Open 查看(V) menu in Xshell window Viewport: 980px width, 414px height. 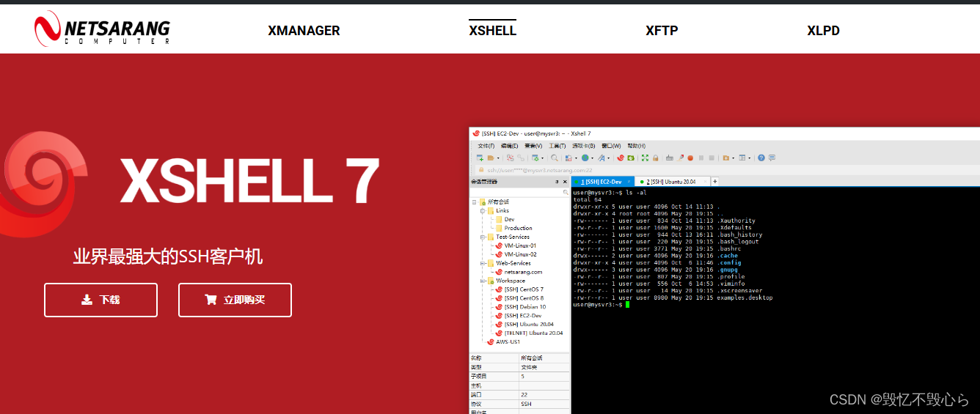[x=533, y=146]
